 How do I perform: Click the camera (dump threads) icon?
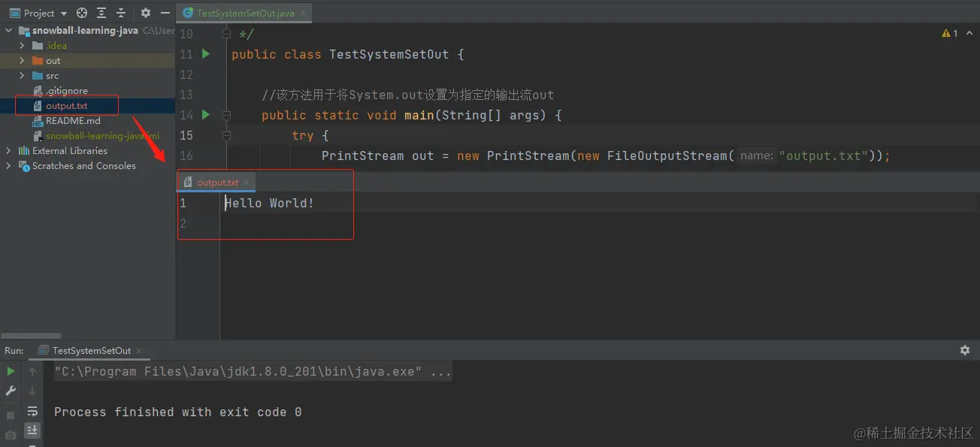click(x=11, y=435)
